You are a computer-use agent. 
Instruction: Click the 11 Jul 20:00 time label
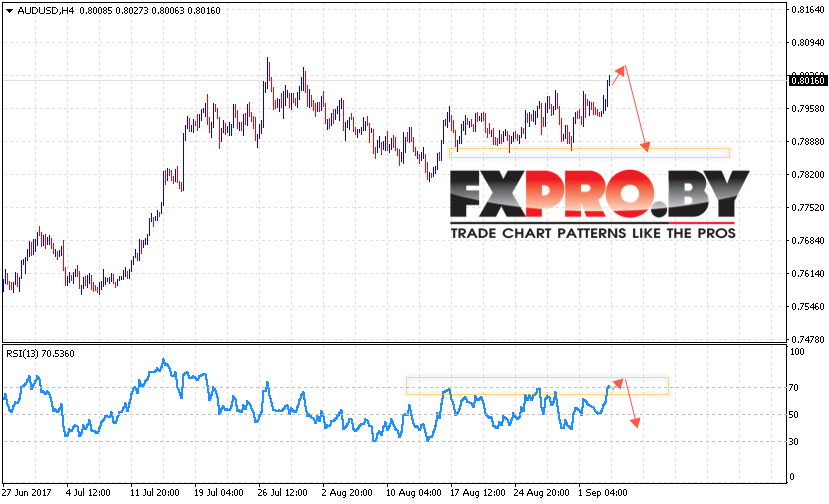154,492
